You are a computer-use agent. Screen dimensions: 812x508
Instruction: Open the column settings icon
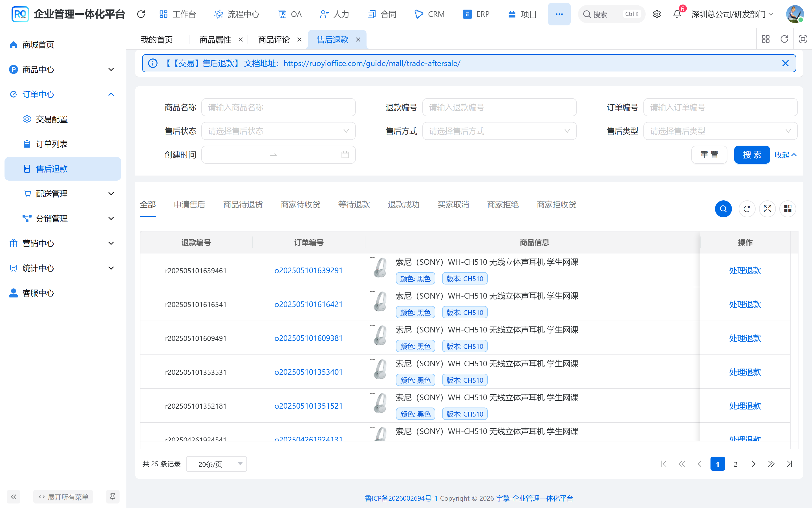(788, 209)
